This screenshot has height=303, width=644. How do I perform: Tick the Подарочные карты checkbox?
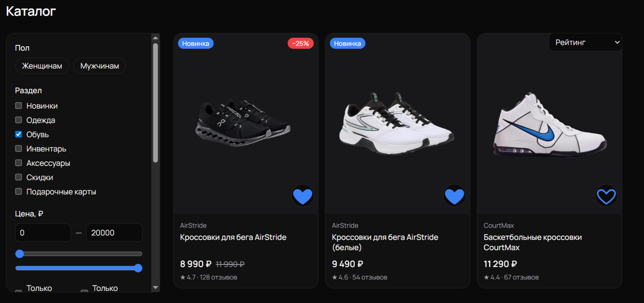pyautogui.click(x=18, y=191)
